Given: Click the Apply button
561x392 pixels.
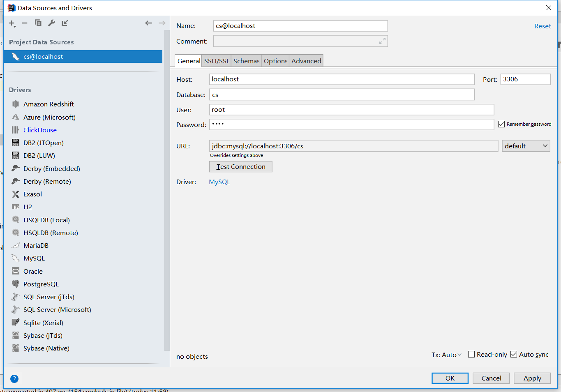Looking at the screenshot, I should pyautogui.click(x=532, y=378).
